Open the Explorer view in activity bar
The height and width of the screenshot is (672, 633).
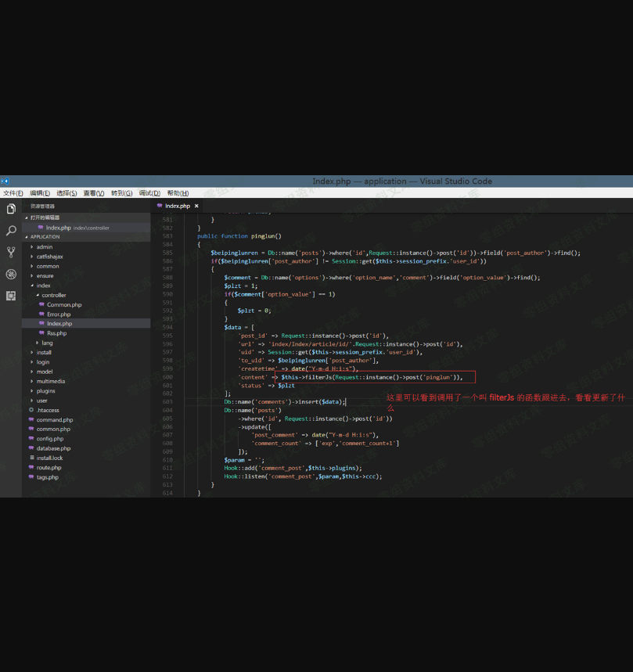pyautogui.click(x=11, y=209)
